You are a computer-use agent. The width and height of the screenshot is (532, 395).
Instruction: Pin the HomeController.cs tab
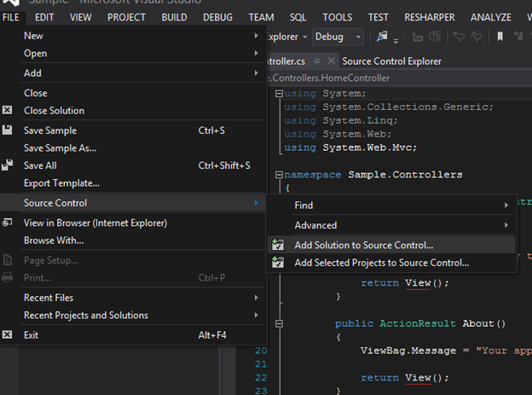click(x=316, y=61)
